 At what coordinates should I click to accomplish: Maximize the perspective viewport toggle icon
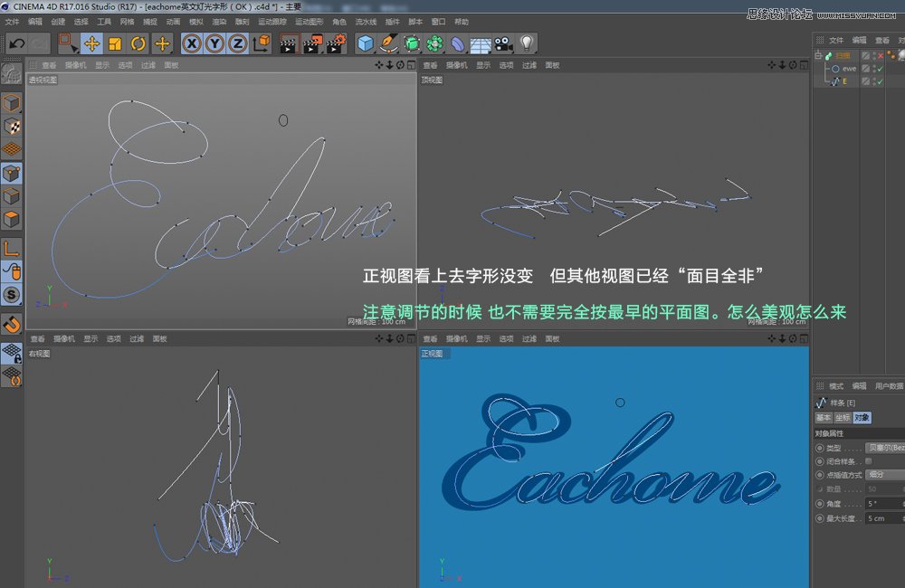pyautogui.click(x=411, y=65)
